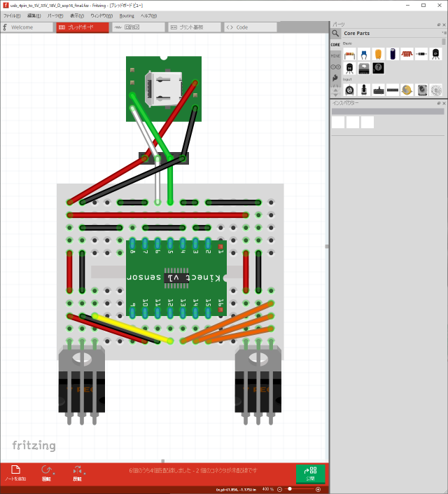Float the パーツ panel
The height and width of the screenshot is (494, 448).
(439, 25)
